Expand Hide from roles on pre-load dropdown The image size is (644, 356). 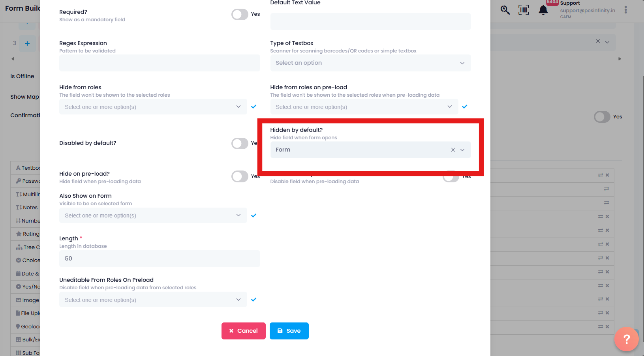click(x=364, y=107)
